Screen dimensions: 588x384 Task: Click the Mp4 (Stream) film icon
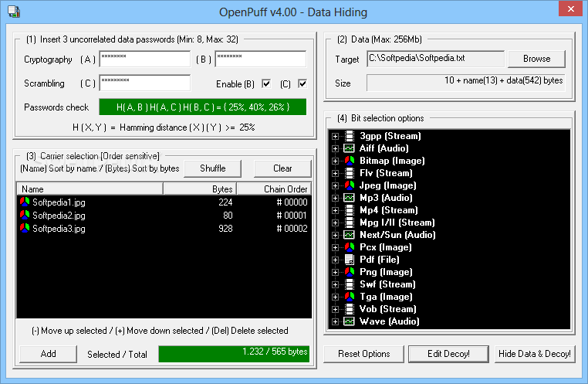click(349, 210)
